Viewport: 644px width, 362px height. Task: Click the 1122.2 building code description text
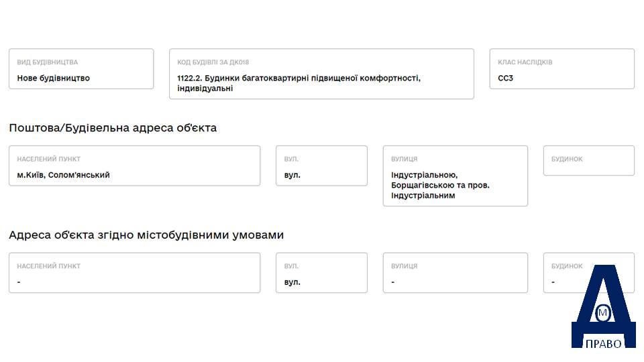point(299,83)
